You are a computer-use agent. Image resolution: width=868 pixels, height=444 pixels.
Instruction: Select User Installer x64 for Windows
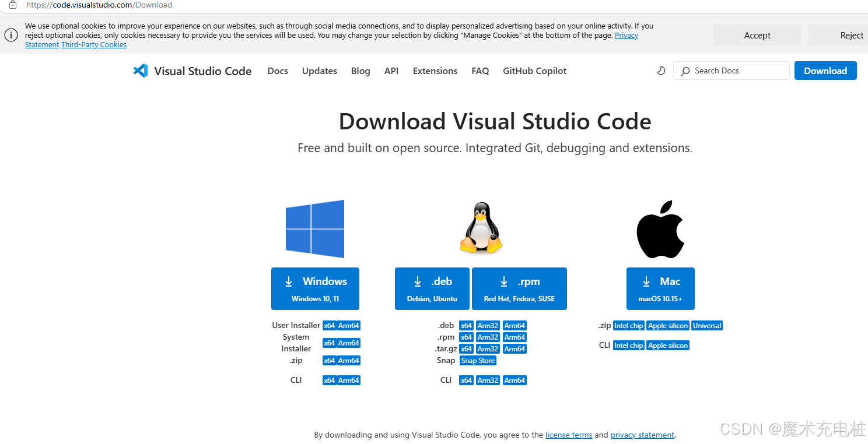tap(329, 326)
